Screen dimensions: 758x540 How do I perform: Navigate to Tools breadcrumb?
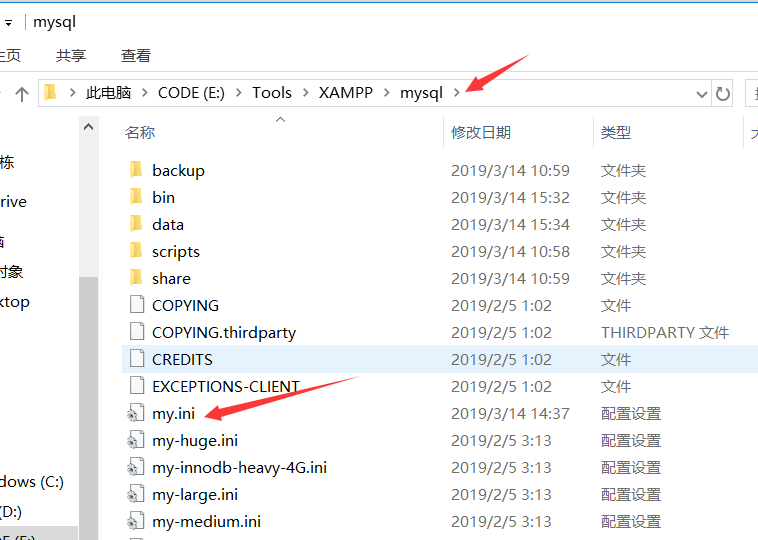272,92
